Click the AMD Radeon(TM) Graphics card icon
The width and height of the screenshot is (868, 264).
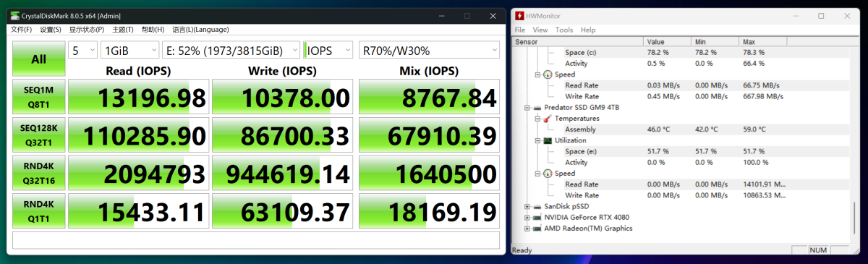click(537, 228)
